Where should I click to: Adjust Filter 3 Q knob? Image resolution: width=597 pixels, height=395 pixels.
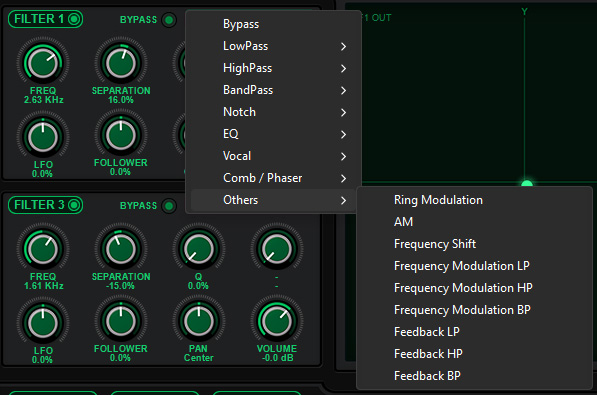(198, 248)
